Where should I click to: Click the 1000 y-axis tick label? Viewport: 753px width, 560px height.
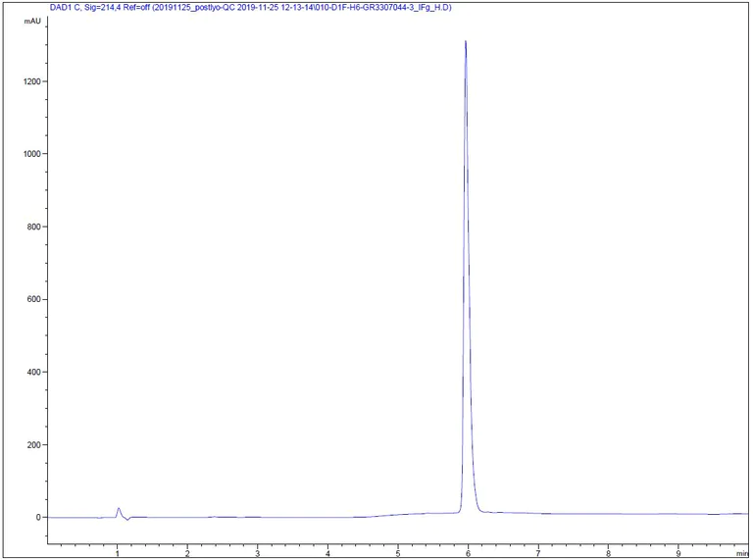tap(32, 154)
